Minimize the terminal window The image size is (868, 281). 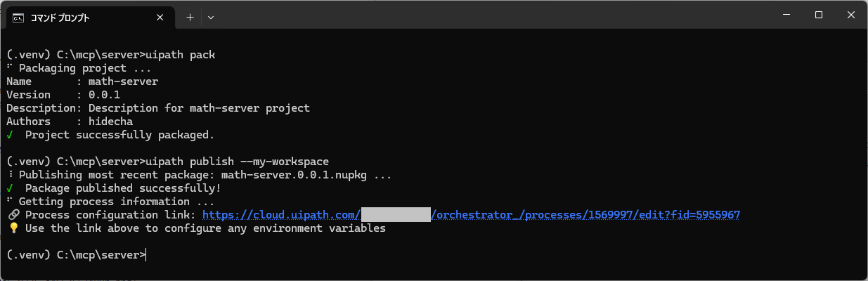pos(786,15)
